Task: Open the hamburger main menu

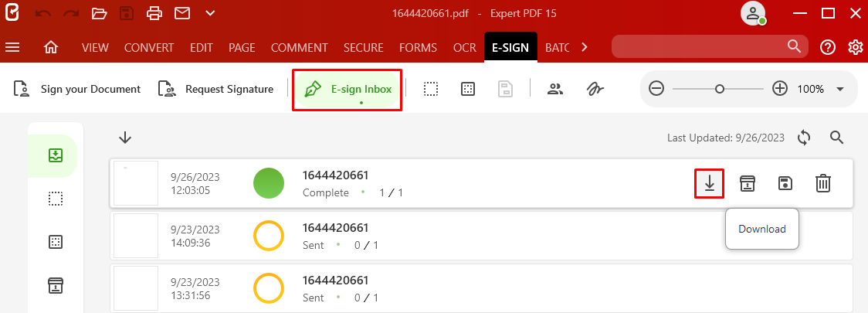Action: coord(12,48)
